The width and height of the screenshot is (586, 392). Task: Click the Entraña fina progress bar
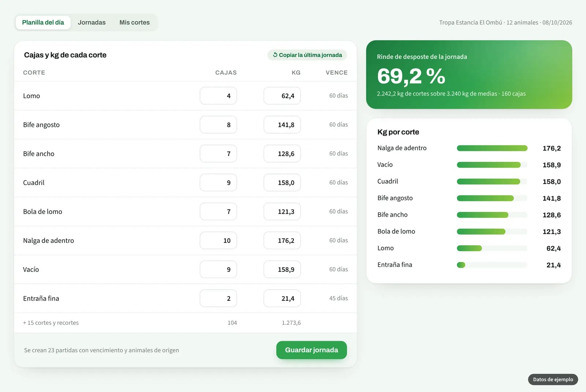pos(492,265)
